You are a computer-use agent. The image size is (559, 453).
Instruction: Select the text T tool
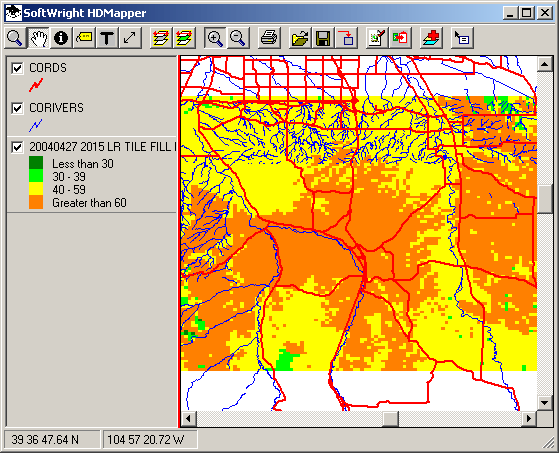pos(107,38)
